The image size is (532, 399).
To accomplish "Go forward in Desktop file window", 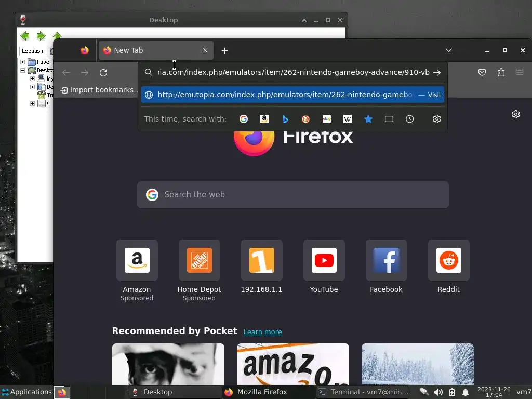I will click(x=41, y=36).
